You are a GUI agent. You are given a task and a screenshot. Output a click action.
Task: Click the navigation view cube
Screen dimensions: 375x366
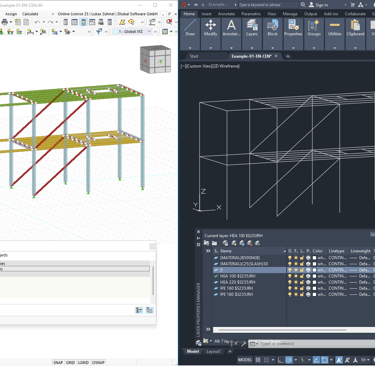(155, 59)
